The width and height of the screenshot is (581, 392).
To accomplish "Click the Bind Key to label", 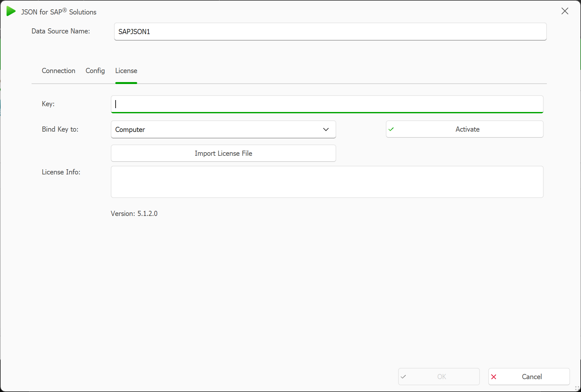I will 60,129.
